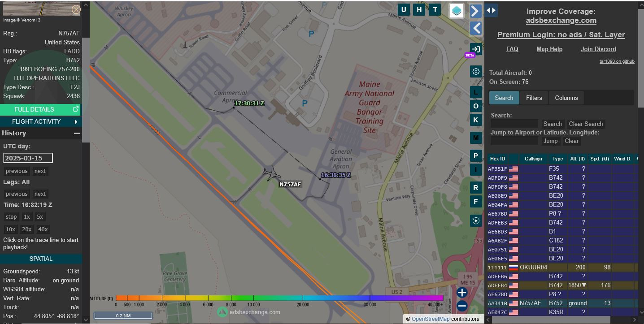The height and width of the screenshot is (324, 644).
Task: Open the Columns tab
Action: tap(566, 98)
